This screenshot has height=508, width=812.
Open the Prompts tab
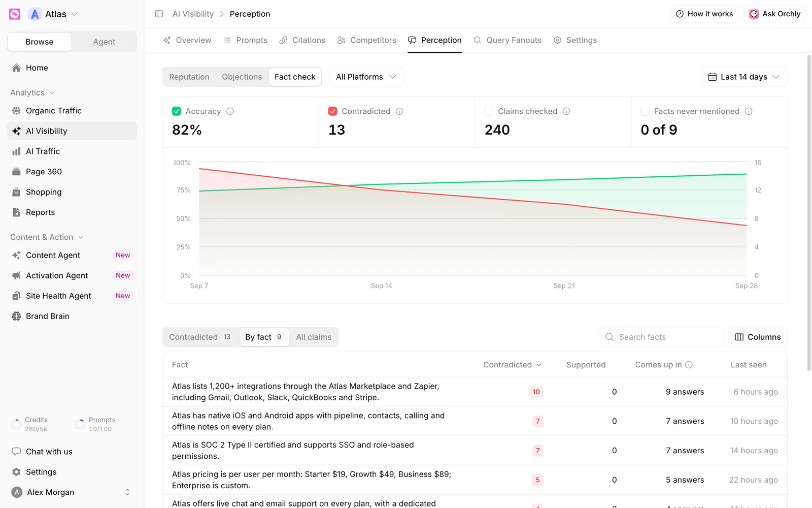[246, 40]
